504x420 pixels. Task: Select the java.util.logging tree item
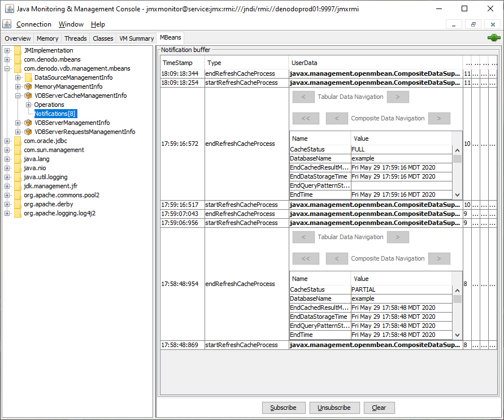[x=46, y=177]
